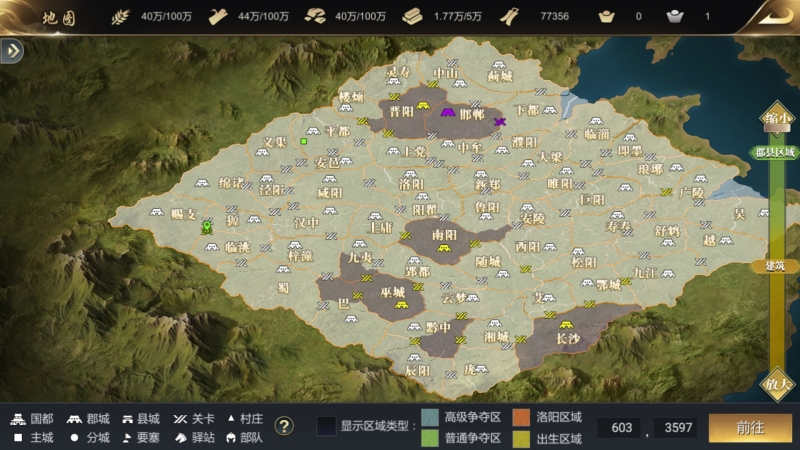Click the Y coordinate field 3597
The image size is (800, 450).
pos(678,428)
